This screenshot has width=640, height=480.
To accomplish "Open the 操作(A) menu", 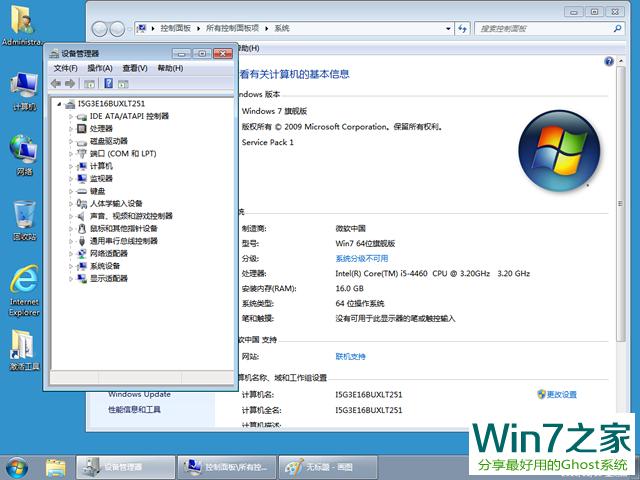I will 100,68.
